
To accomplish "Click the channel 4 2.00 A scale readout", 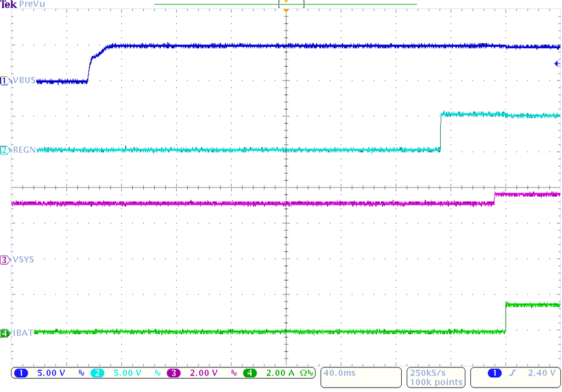I will click(x=280, y=373).
